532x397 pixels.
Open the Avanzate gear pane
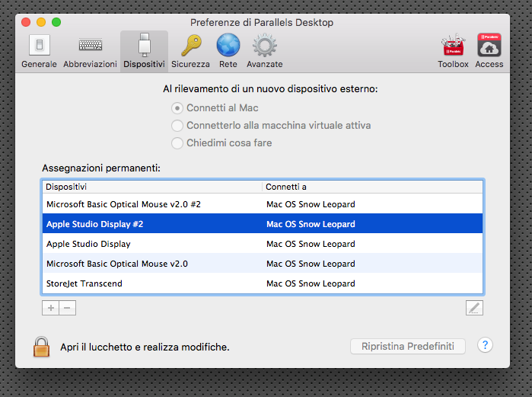(265, 51)
